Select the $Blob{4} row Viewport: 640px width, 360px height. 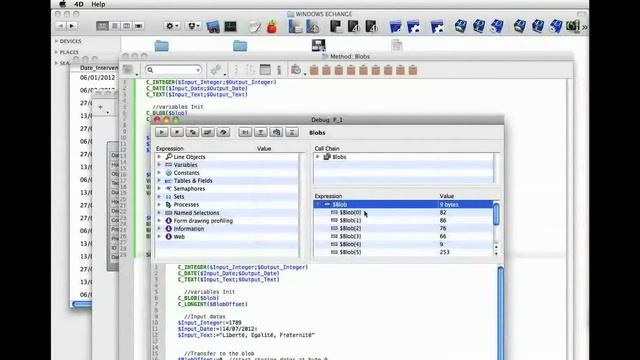[x=403, y=244]
